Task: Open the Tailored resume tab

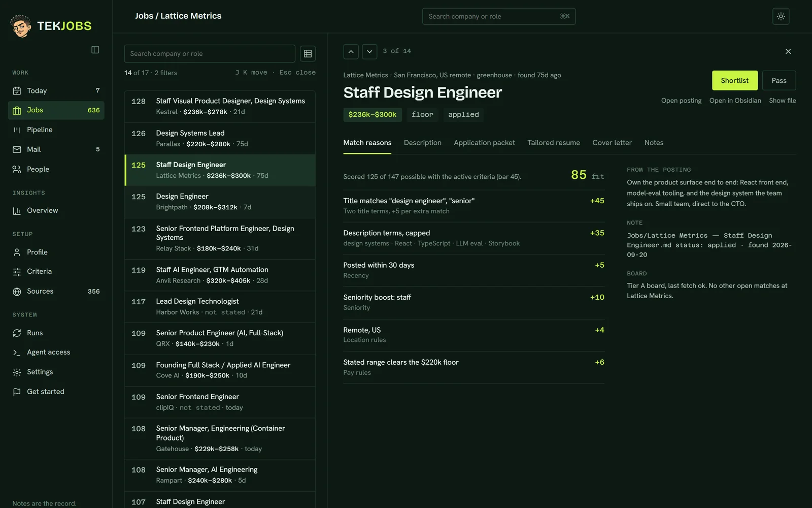Action: pos(553,143)
